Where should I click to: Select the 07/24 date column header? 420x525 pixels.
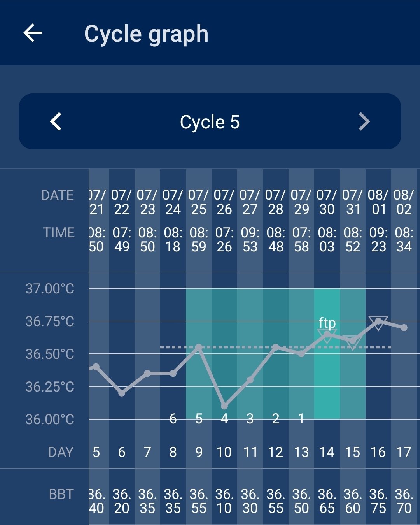pos(173,202)
